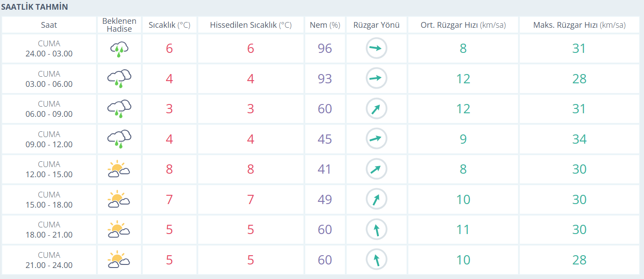
Task: Click the partly sunny icon for 18.00 - 21.00
Action: (119, 230)
